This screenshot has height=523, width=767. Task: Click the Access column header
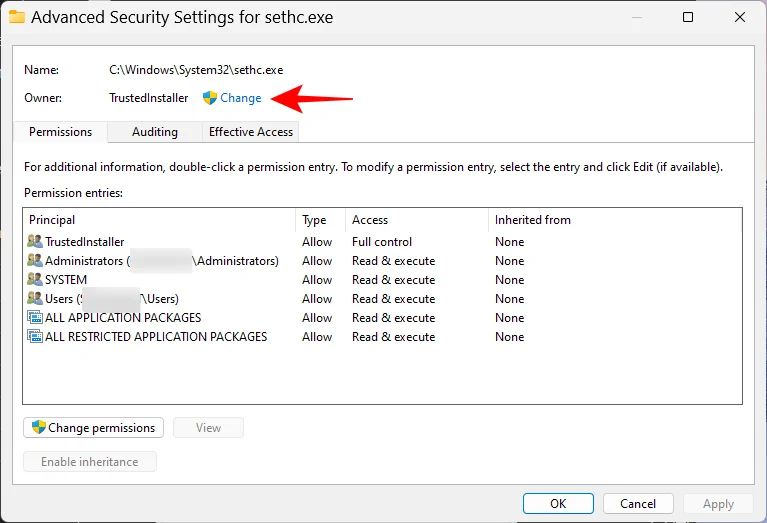(x=417, y=220)
